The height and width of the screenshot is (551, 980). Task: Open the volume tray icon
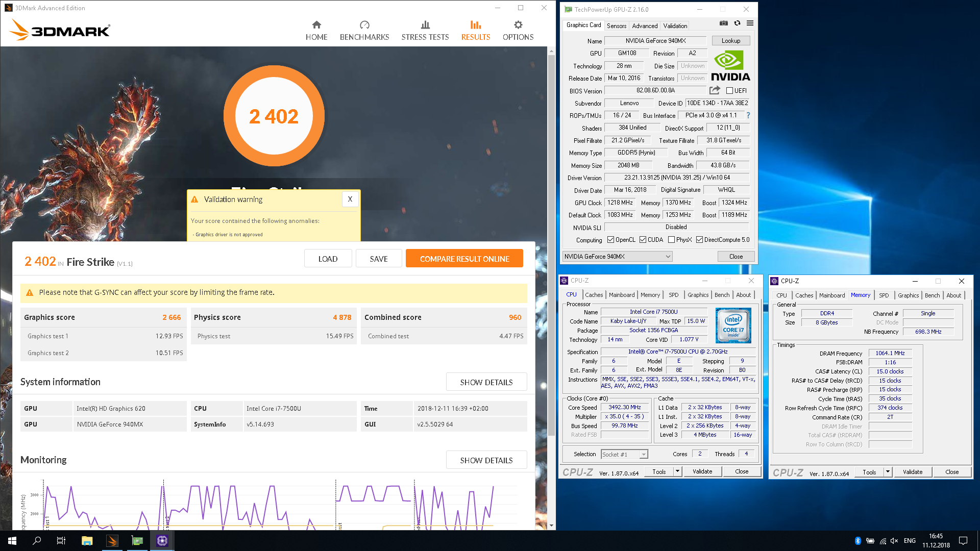click(894, 541)
